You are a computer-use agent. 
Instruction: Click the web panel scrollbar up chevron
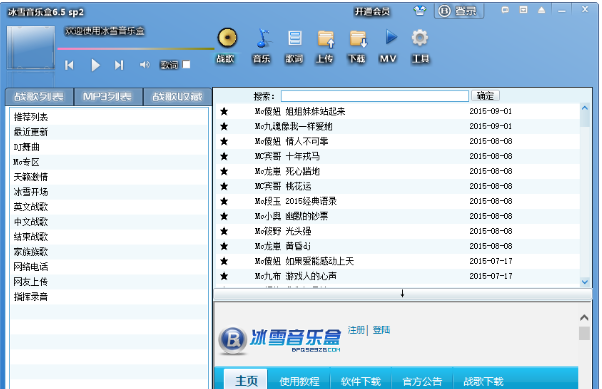[x=584, y=318]
